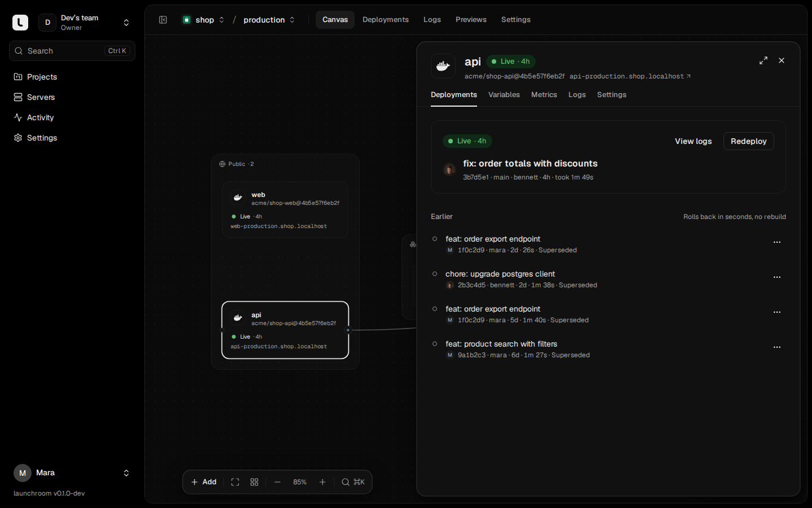Open the fix: order totals with discounts deployment

click(x=530, y=164)
